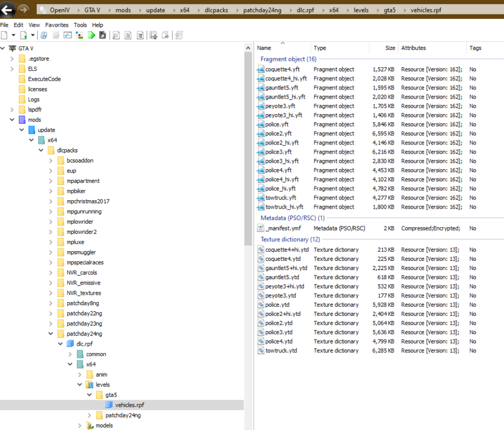This screenshot has height=430, width=504.
Task: Expand the lspdfr folder node
Action: [x=12, y=110]
